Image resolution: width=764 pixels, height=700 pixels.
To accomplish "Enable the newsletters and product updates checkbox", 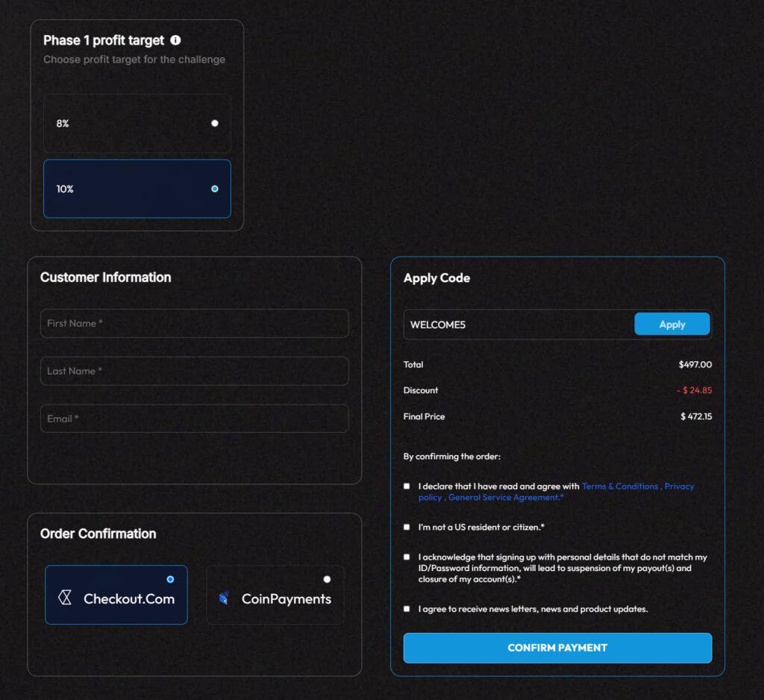I will (407, 608).
